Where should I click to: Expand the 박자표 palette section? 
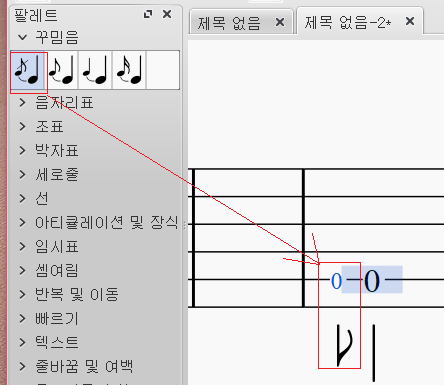22,151
